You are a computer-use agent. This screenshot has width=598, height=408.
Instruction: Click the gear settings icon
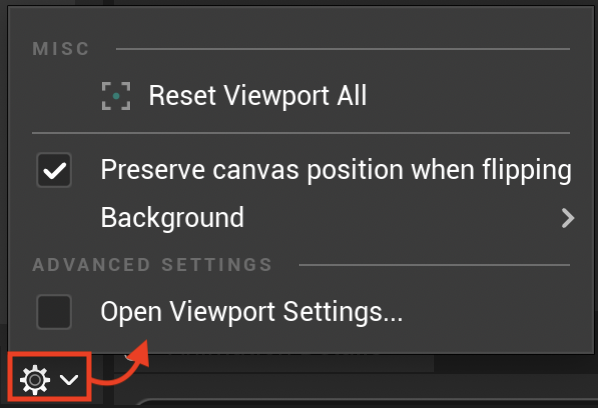[x=35, y=379]
